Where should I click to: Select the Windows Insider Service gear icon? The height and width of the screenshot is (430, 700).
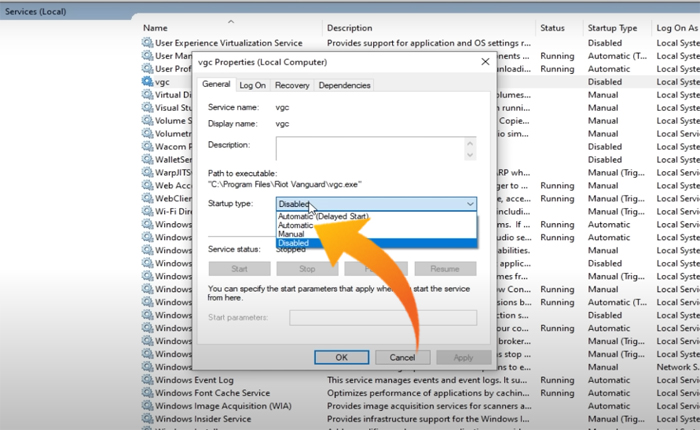click(x=148, y=421)
